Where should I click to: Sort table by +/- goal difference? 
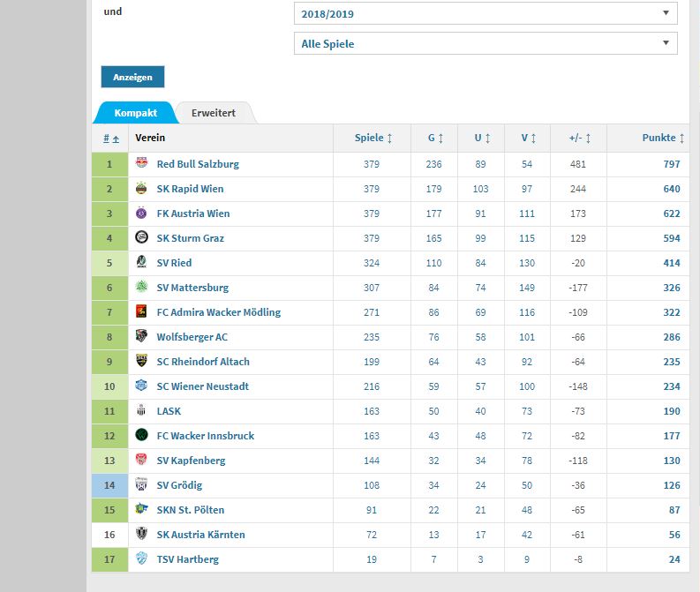pos(579,138)
